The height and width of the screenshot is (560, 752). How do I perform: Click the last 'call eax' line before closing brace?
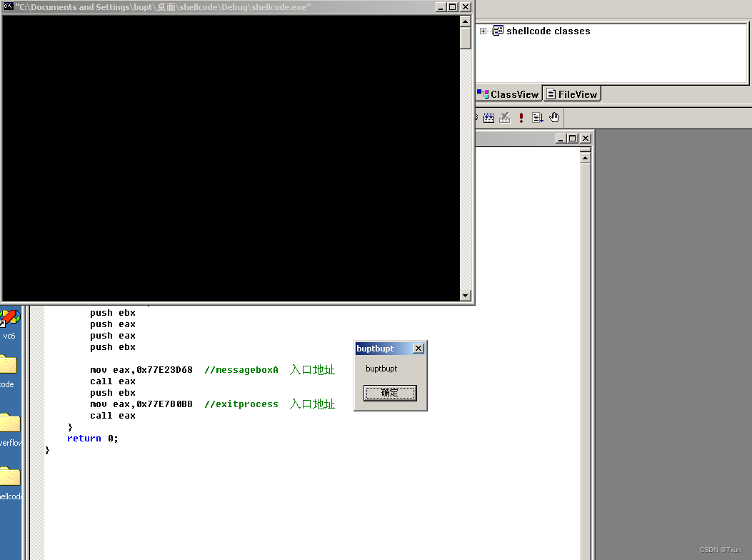click(x=113, y=416)
